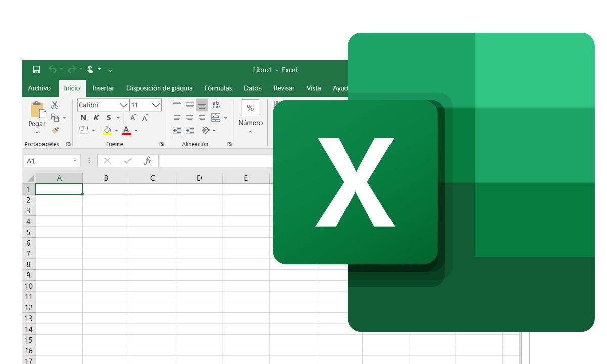607x364 pixels.
Task: Select the Inicio ribbon tab
Action: (72, 88)
